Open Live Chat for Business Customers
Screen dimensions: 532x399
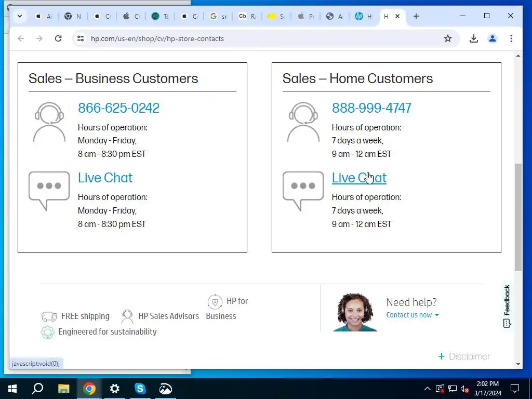105,178
